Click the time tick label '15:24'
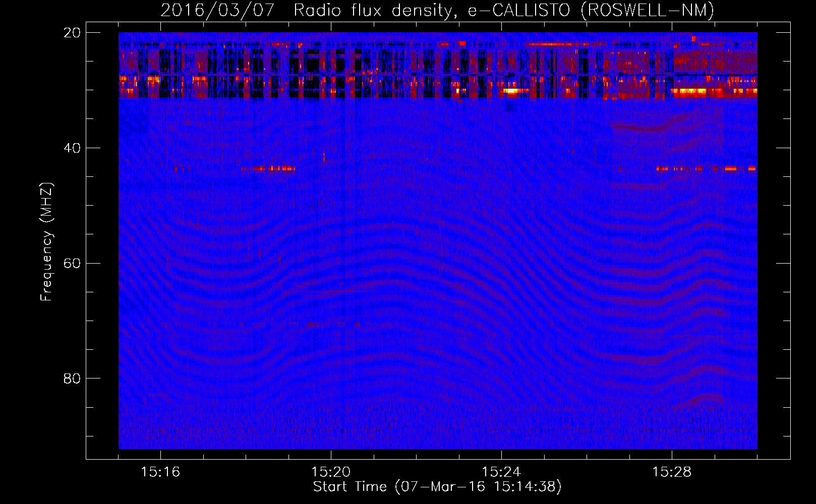Image resolution: width=816 pixels, height=504 pixels. [501, 472]
